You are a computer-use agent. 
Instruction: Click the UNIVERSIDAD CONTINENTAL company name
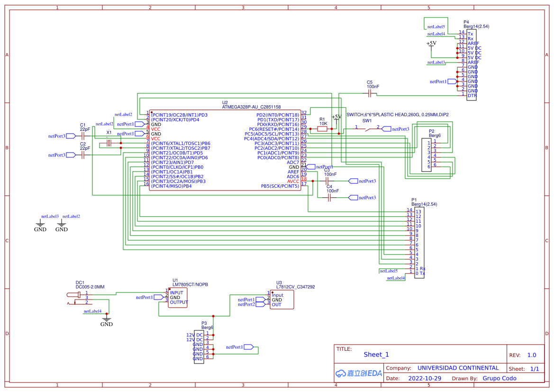click(459, 368)
